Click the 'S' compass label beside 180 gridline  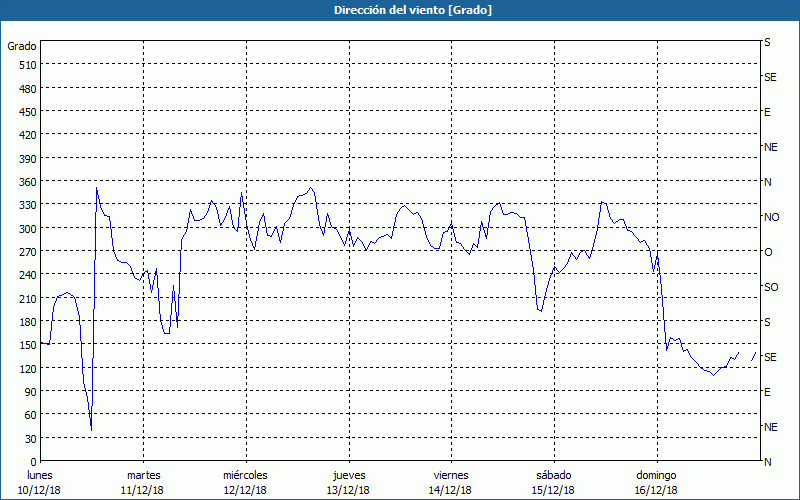[767, 322]
